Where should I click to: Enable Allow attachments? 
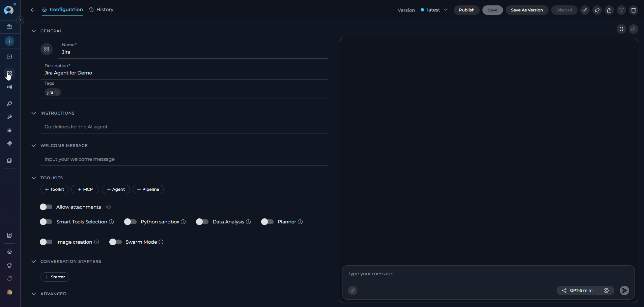tap(46, 207)
